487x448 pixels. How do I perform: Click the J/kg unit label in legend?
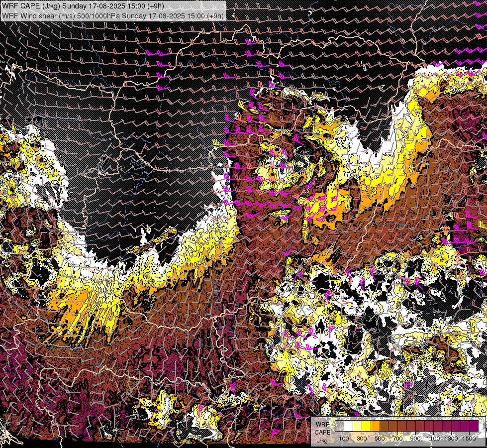pyautogui.click(x=322, y=441)
